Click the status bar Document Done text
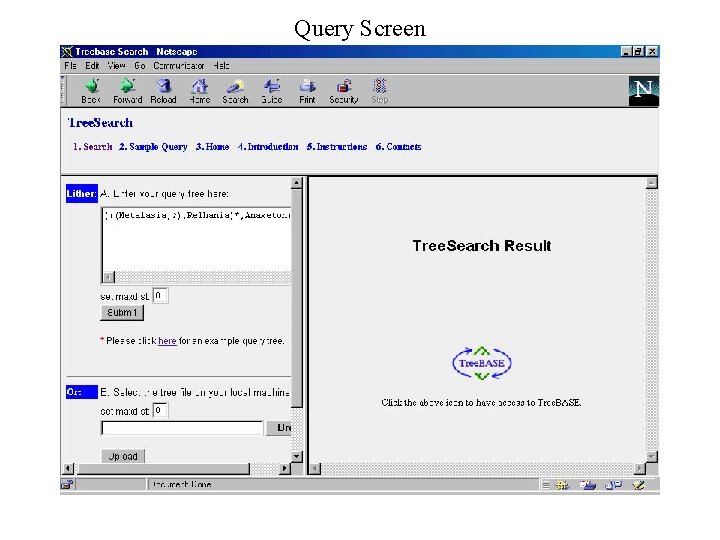The height and width of the screenshot is (540, 720). coord(182,485)
